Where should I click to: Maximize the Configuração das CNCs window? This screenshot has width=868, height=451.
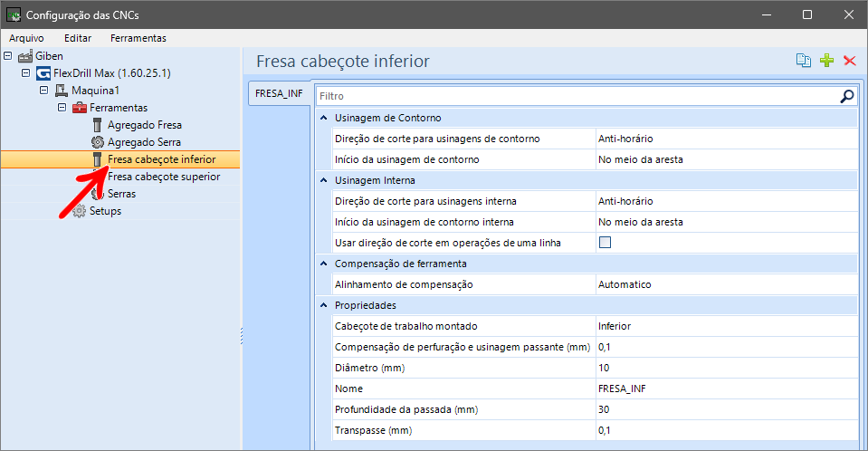click(x=807, y=14)
